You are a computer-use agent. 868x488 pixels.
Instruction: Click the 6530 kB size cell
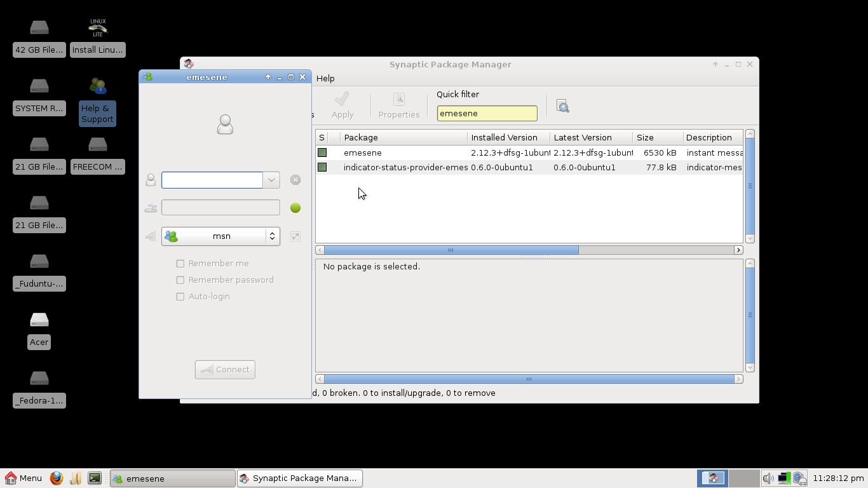pyautogui.click(x=660, y=152)
